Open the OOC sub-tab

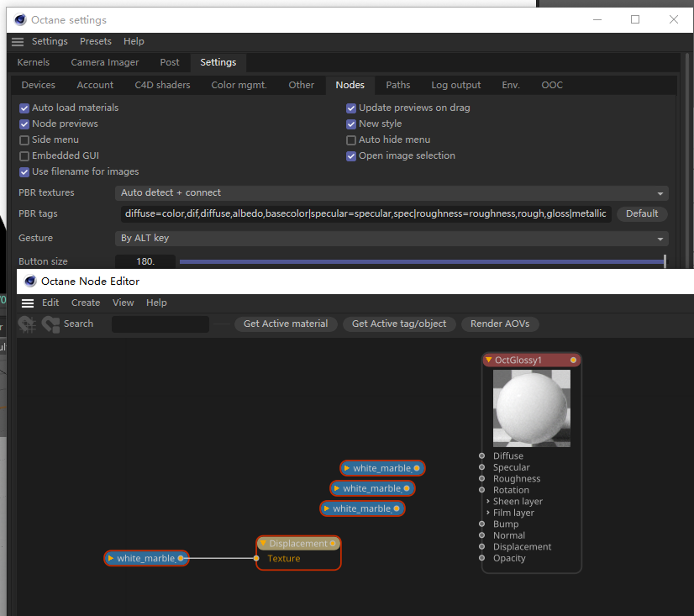tap(552, 85)
